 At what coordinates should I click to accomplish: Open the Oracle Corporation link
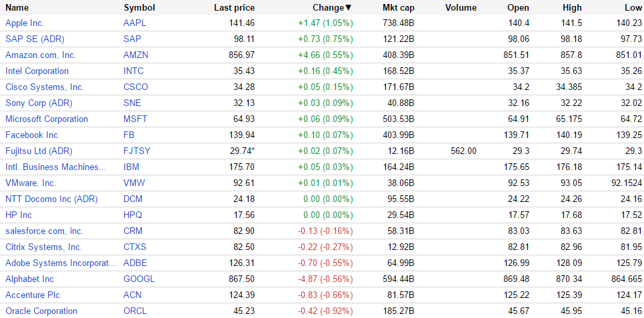[x=41, y=311]
